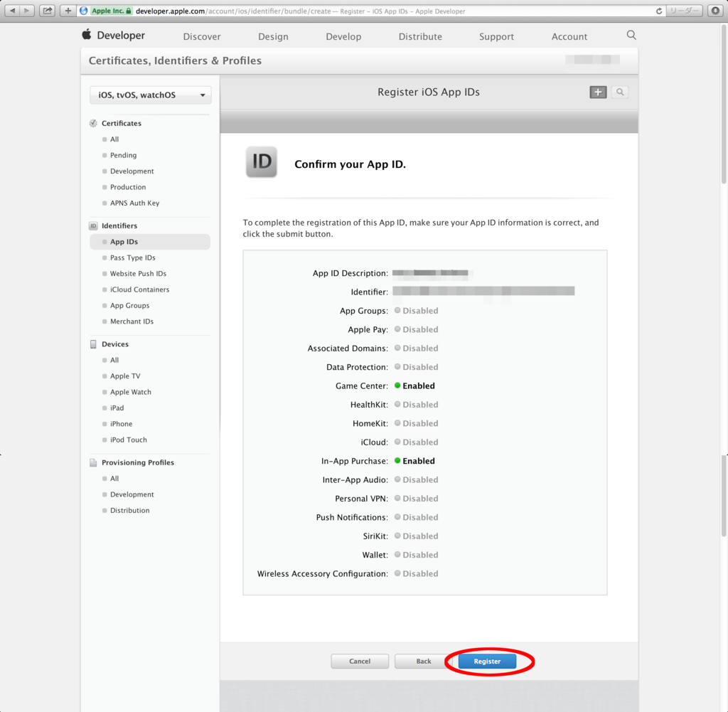728x712 pixels.
Task: Click the Reader button in address bar
Action: click(685, 11)
